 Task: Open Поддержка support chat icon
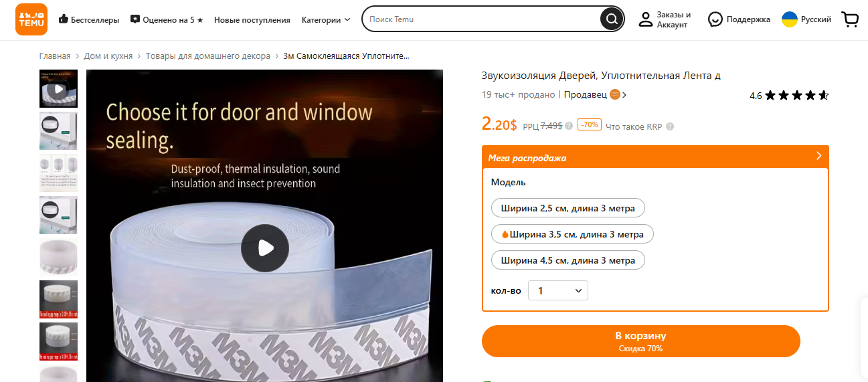(715, 19)
